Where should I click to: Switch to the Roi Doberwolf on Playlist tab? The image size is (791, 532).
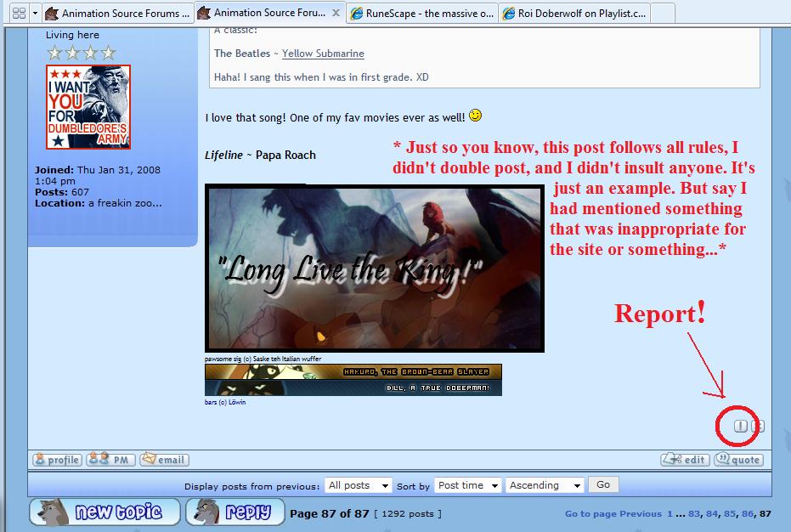pyautogui.click(x=574, y=13)
